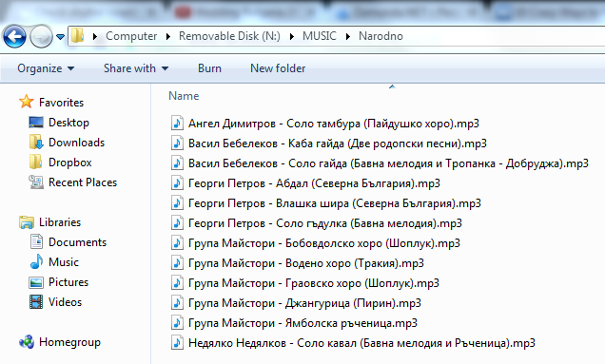Click the Libraries icon
The height and width of the screenshot is (364, 605).
pos(27,222)
